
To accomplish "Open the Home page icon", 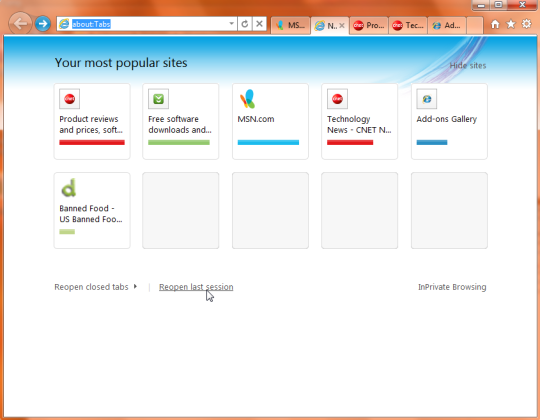I will (x=495, y=24).
